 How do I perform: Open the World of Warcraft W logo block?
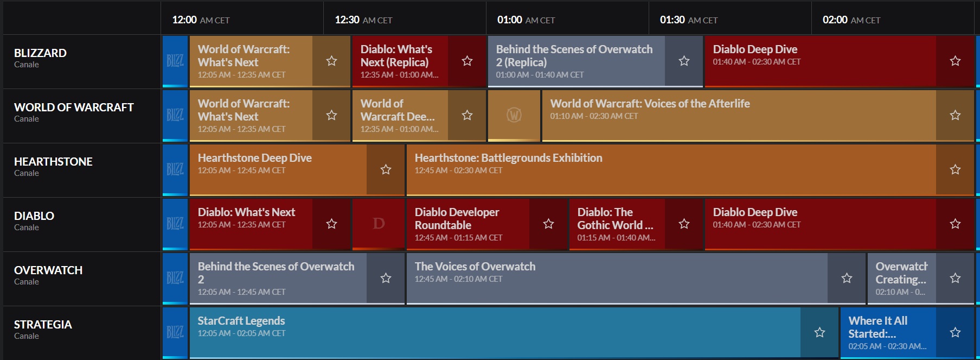(x=514, y=116)
